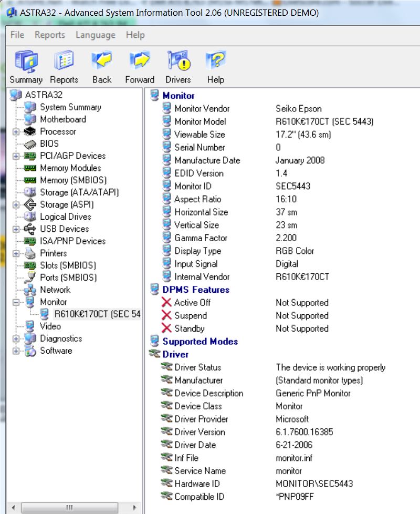This screenshot has height=514, width=420.
Task: Expand the Software tree node
Action: tap(16, 351)
